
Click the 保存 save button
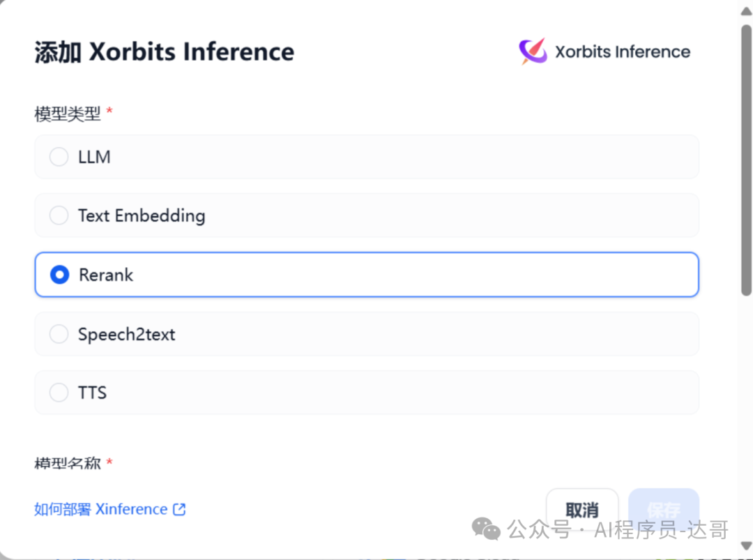664,510
